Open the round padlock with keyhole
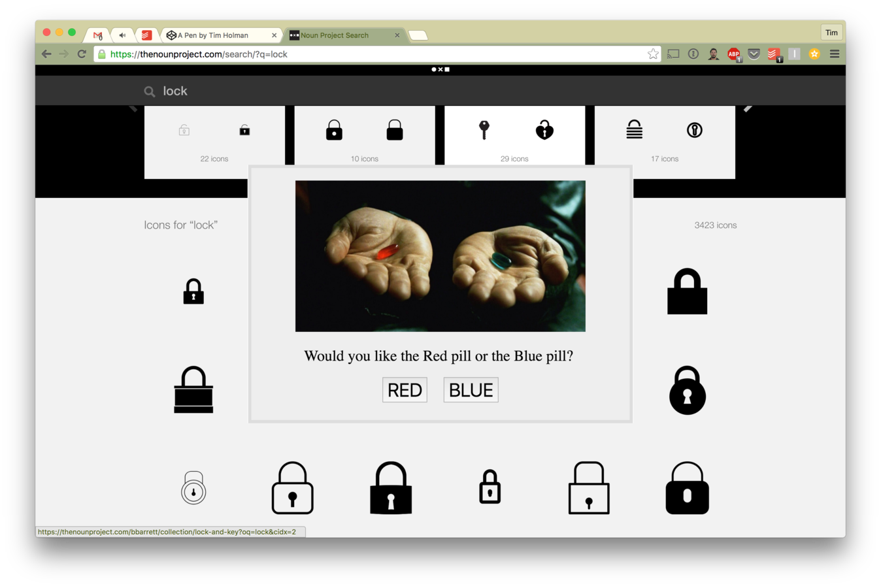Screen dimensions: 881x588 point(687,390)
